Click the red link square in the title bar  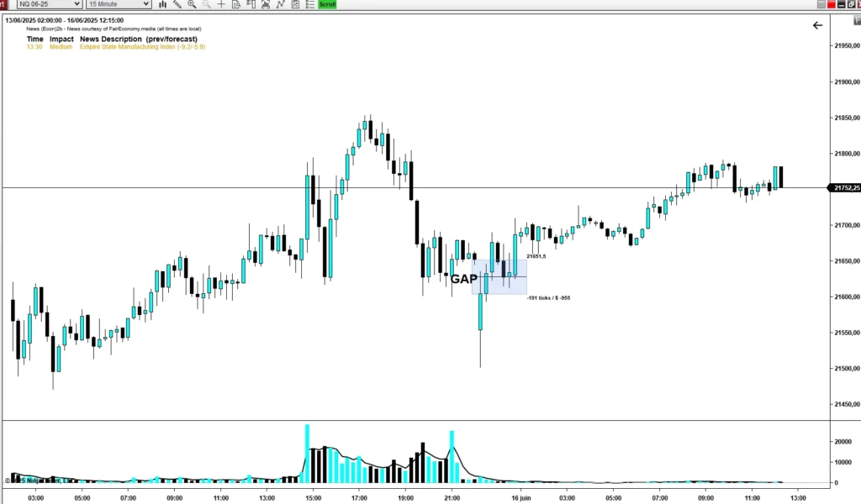pos(831,4)
